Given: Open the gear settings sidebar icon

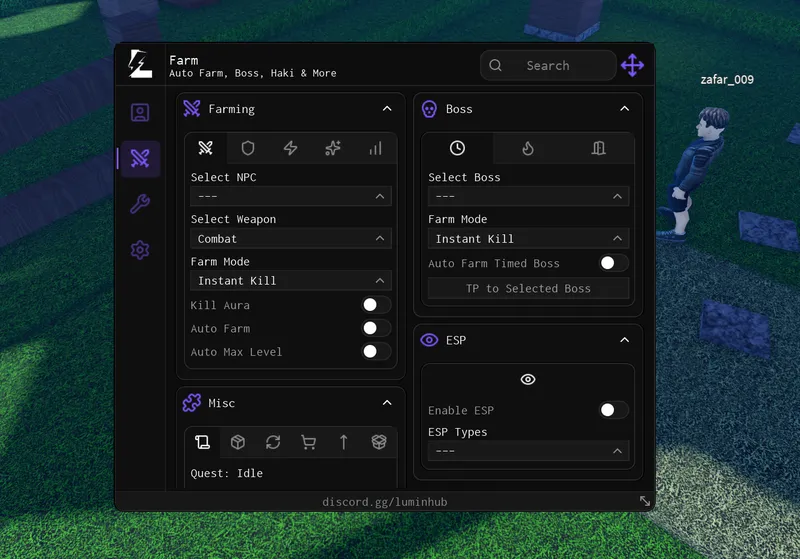Looking at the screenshot, I should (x=140, y=250).
